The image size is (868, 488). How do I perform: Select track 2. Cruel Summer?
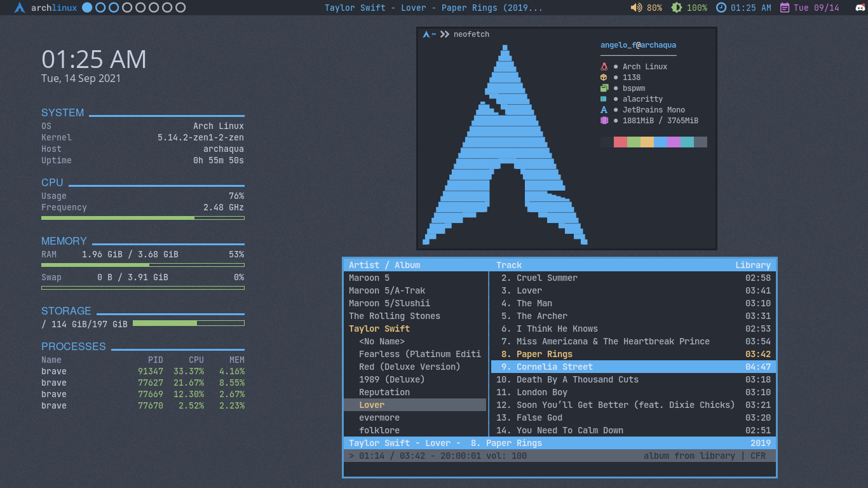pyautogui.click(x=633, y=278)
